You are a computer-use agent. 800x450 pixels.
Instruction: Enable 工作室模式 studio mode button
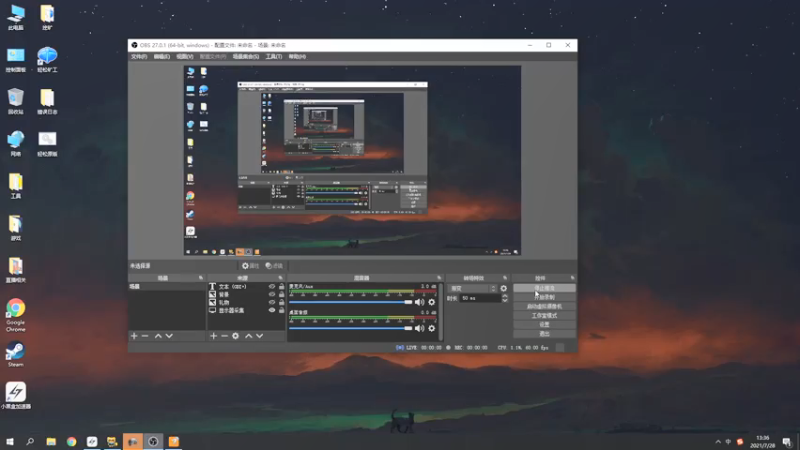(x=544, y=316)
